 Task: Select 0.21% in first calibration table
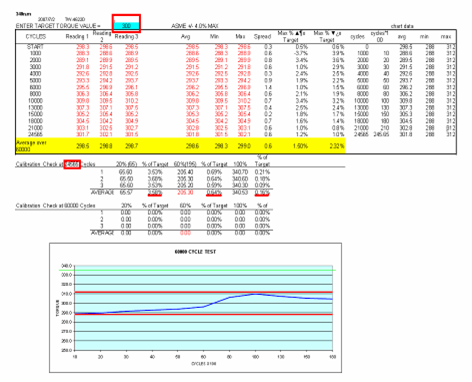[262, 172]
